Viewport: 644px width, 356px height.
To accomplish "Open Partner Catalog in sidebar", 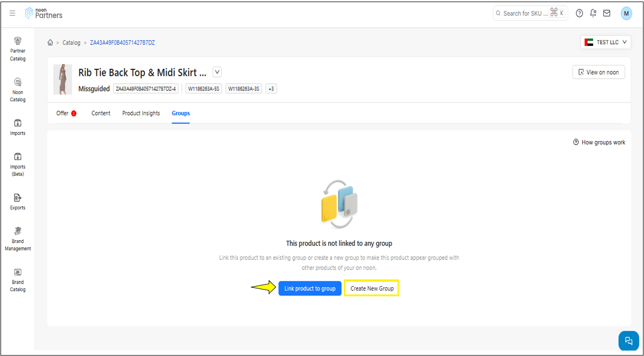I will click(x=18, y=48).
